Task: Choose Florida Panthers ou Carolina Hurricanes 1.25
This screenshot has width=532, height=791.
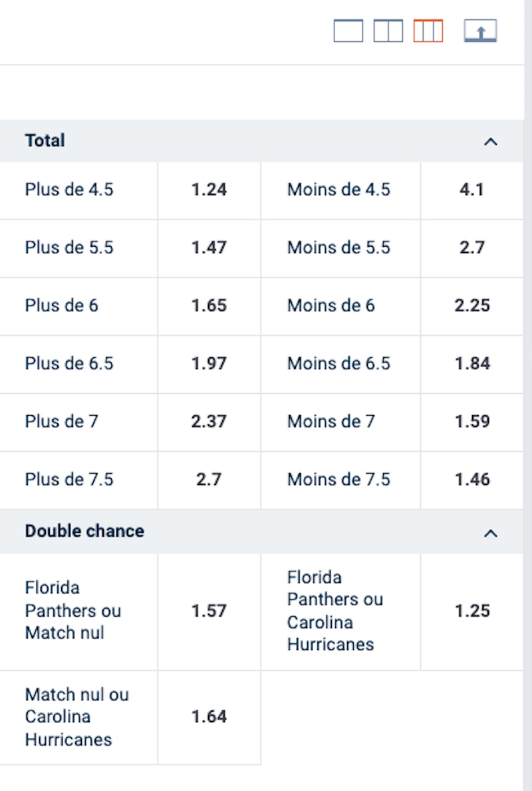Action: point(471,611)
